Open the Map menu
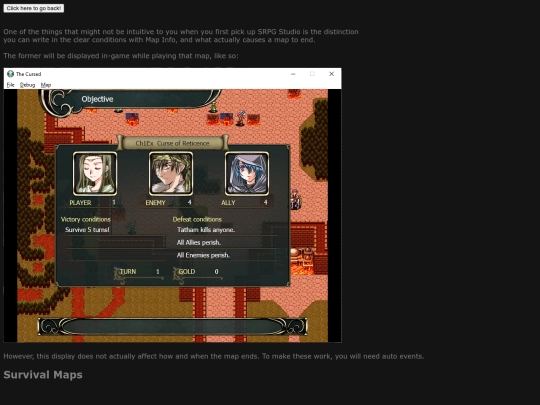The width and height of the screenshot is (540, 405). pyautogui.click(x=46, y=85)
